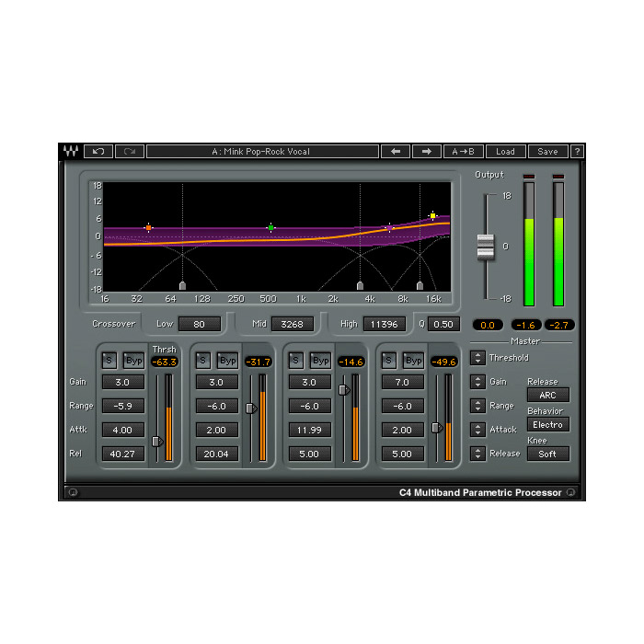This screenshot has height=644, width=644.
Task: Adjust Master Range with its up/down stepper
Action: click(477, 406)
